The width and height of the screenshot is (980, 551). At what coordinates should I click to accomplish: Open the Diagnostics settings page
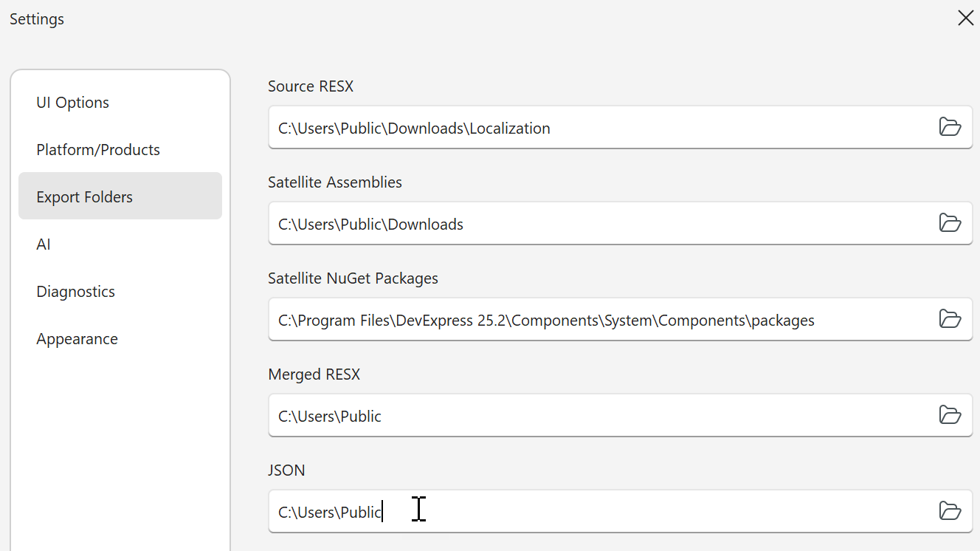[x=76, y=292]
